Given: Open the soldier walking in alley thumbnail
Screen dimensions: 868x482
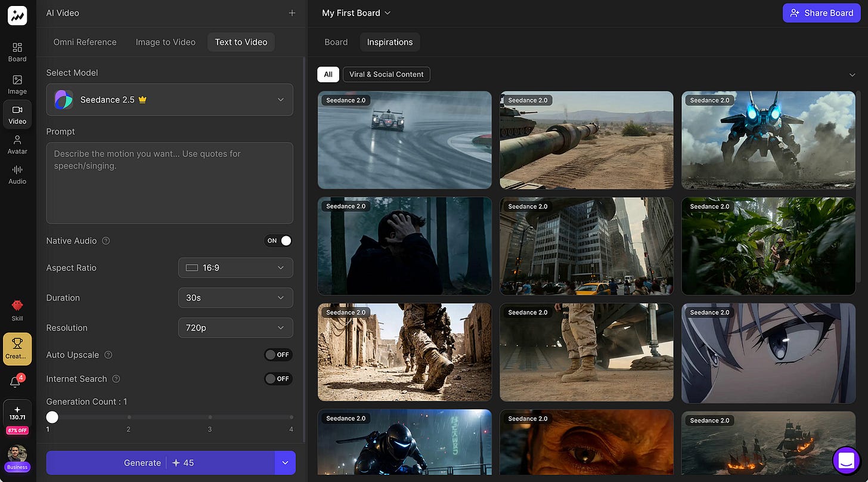Looking at the screenshot, I should point(405,353).
